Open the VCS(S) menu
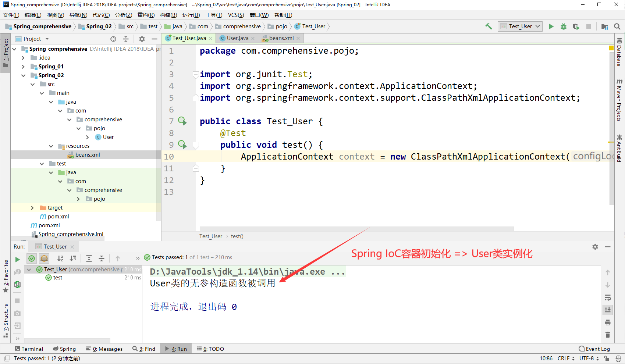Screen dimensions: 625x364 (x=236, y=15)
